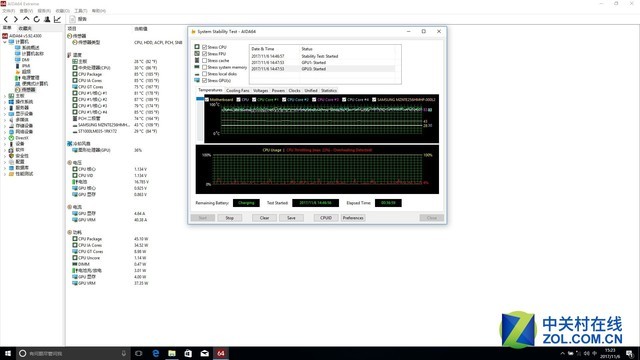Viewport: 640px width, 360px height.
Task: Click Save in the stability test dialog
Action: pyautogui.click(x=291, y=218)
